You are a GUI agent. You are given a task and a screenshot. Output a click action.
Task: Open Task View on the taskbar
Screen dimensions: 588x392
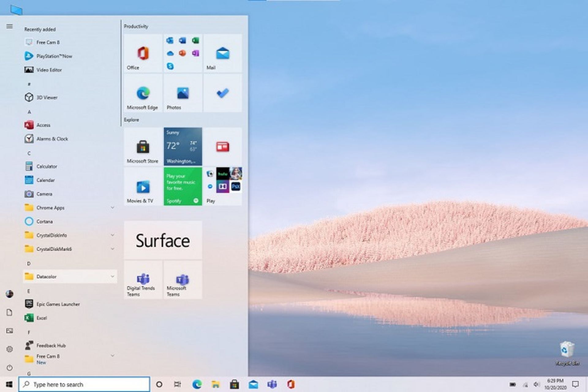pyautogui.click(x=177, y=384)
